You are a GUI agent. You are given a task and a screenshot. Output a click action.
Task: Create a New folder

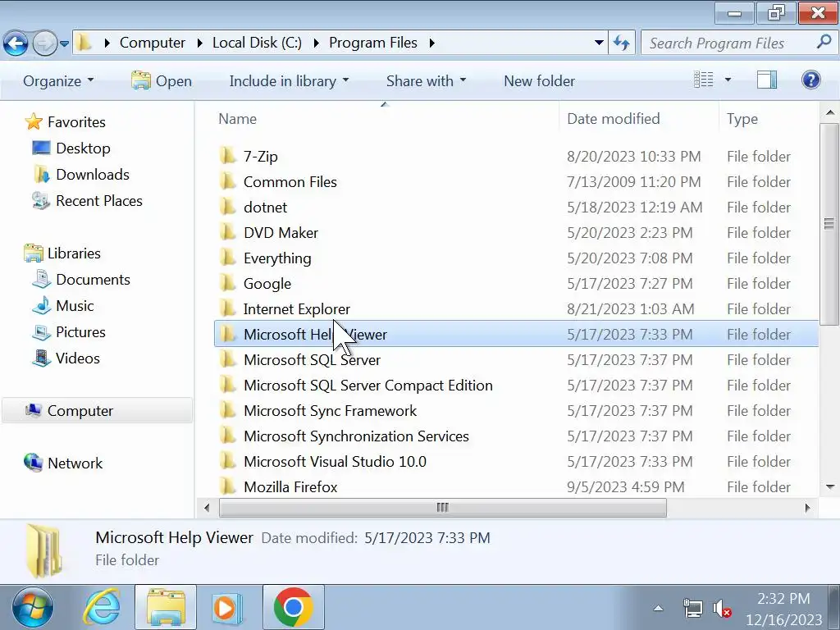tap(539, 81)
